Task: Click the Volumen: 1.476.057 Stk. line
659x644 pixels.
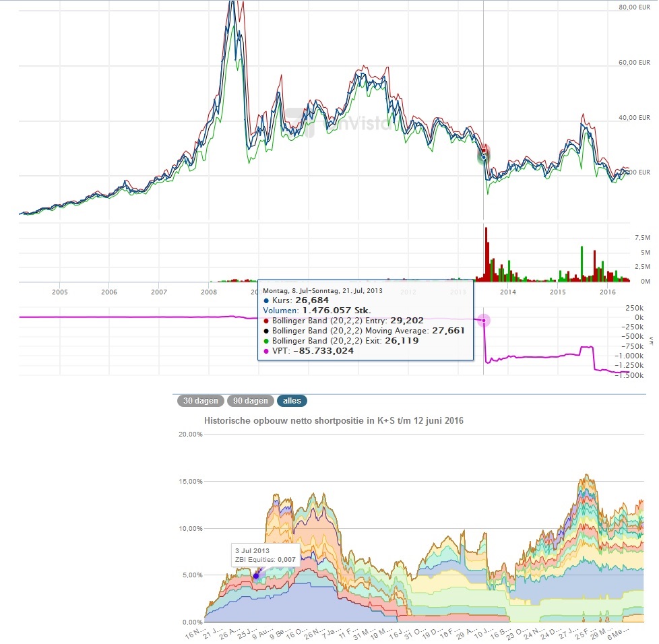Action: [317, 311]
